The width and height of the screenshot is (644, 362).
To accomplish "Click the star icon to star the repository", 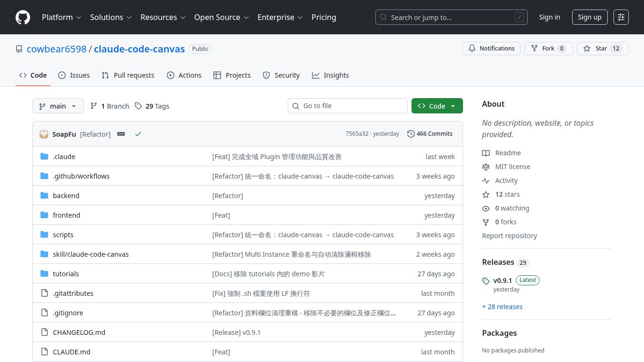I will 587,48.
